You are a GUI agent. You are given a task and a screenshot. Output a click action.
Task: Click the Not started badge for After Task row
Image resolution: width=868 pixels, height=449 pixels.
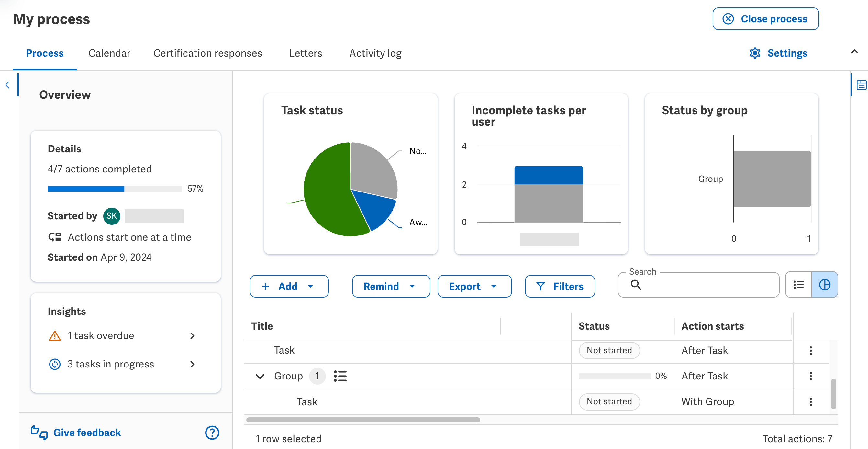click(x=609, y=351)
